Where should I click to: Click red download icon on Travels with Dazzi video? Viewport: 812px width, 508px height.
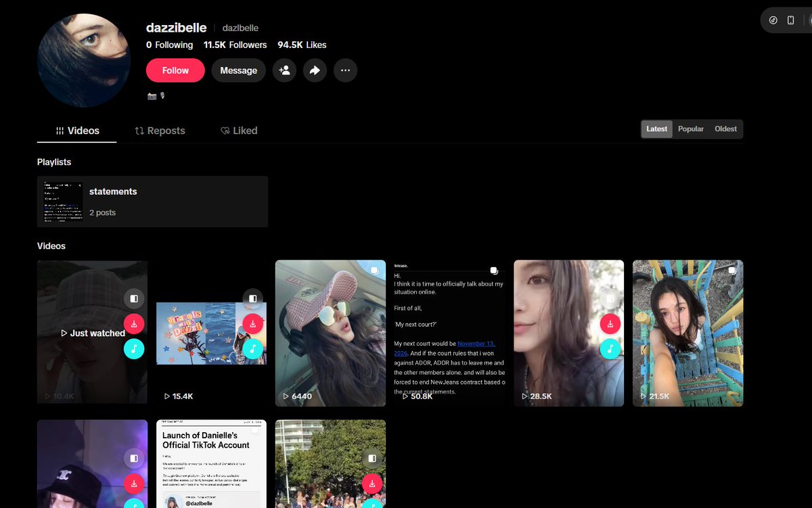(x=252, y=323)
